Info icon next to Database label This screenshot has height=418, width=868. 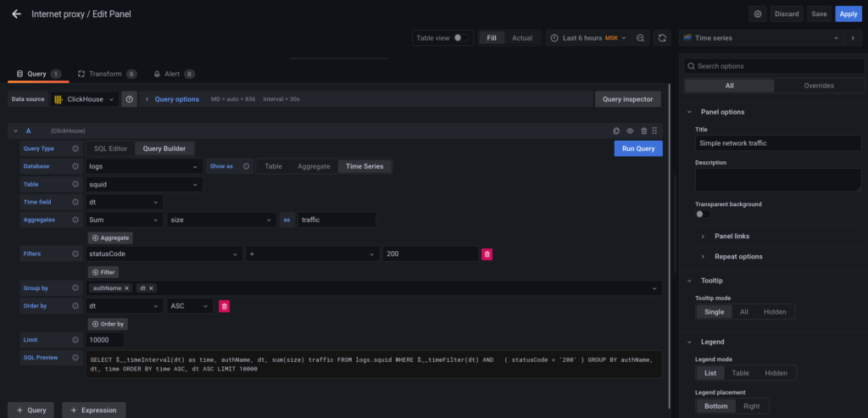coord(75,166)
